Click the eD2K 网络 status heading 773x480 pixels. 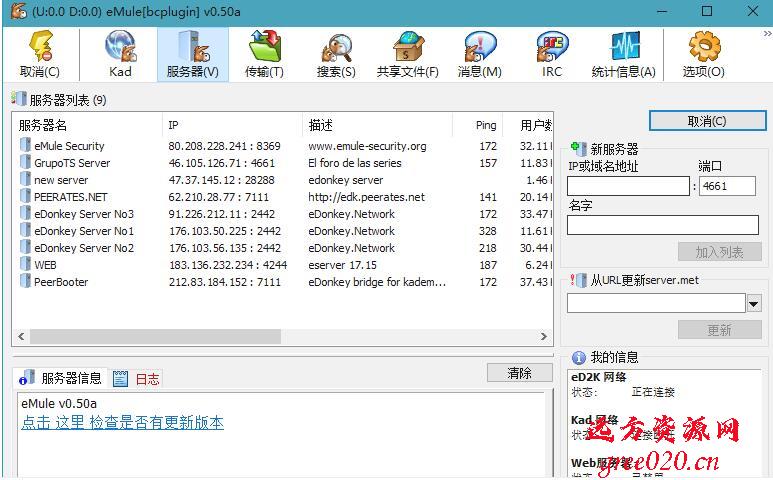(x=598, y=377)
